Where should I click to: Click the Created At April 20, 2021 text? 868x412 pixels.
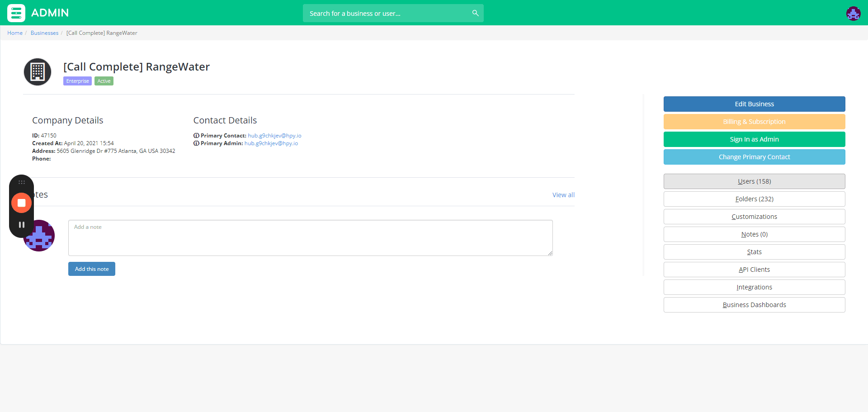click(x=73, y=143)
